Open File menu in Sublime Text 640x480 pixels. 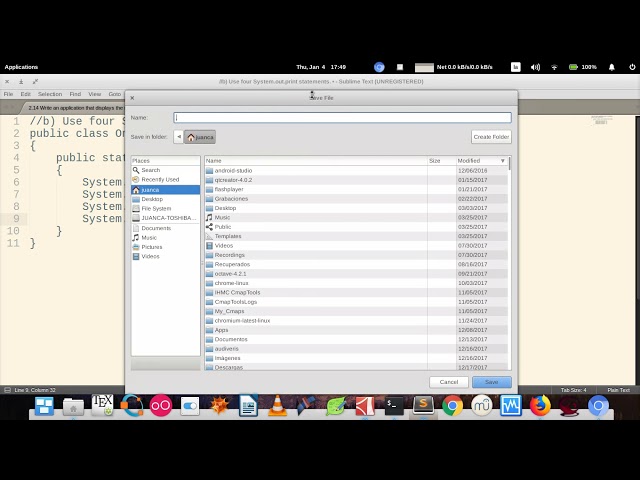pos(8,94)
